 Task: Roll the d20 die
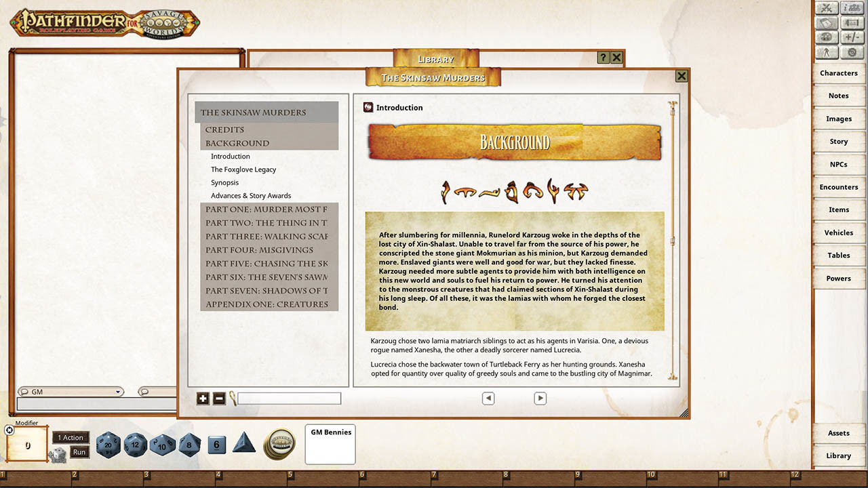click(108, 445)
